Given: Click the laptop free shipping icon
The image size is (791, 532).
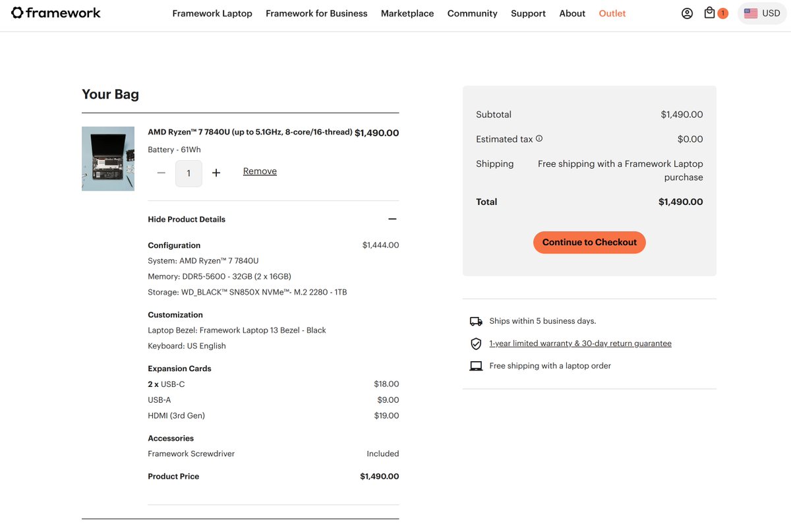Looking at the screenshot, I should [x=476, y=366].
